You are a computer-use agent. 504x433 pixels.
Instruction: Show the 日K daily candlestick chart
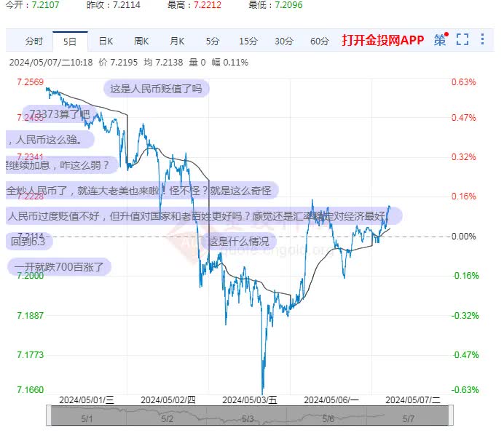click(x=106, y=41)
